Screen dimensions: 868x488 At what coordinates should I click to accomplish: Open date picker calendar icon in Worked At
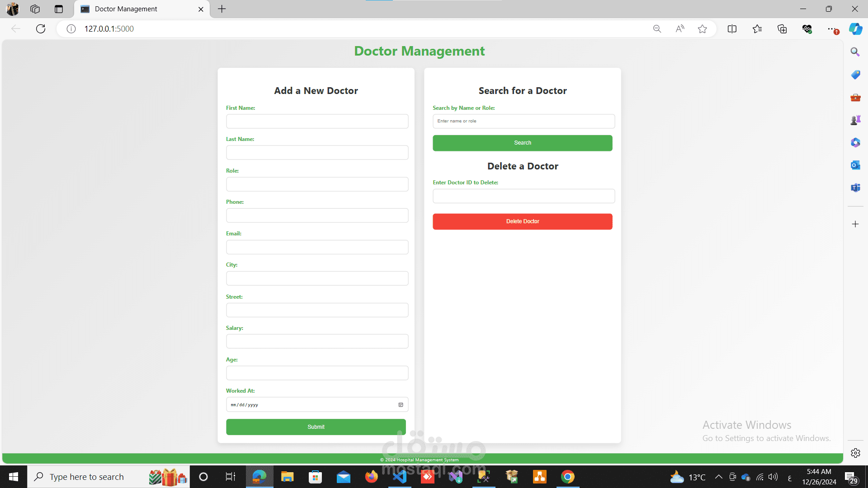[401, 405]
